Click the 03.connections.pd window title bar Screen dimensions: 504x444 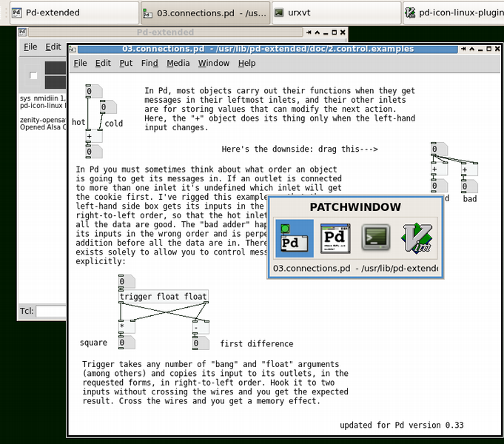[x=267, y=49]
